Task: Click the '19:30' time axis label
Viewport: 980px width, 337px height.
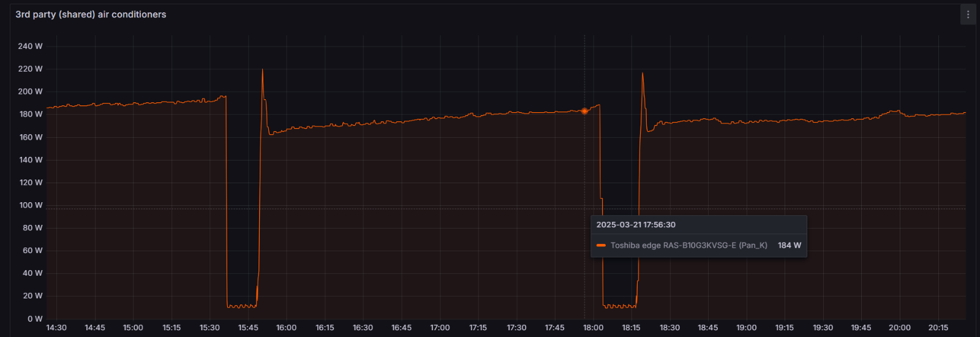Action: click(x=823, y=328)
